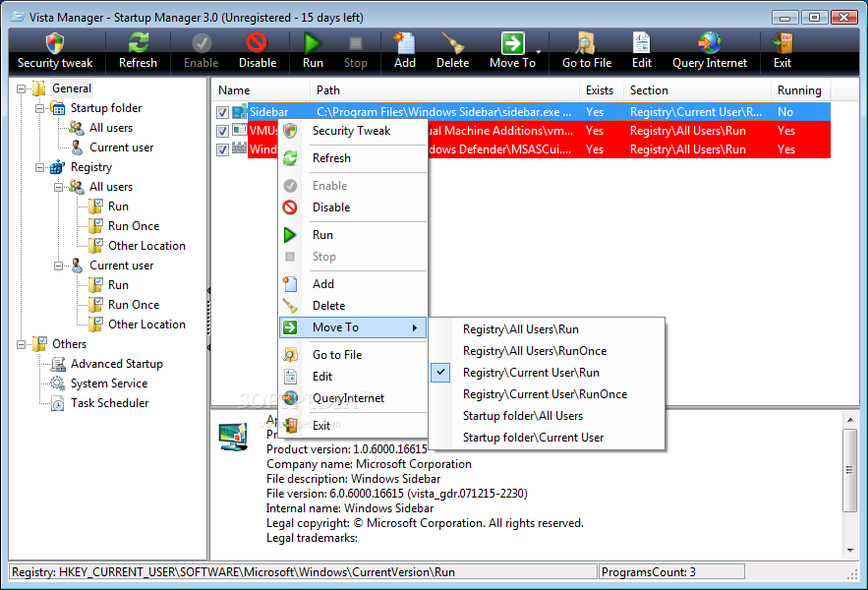The image size is (868, 590).
Task: Collapse Registry Current user node
Action: [x=58, y=265]
